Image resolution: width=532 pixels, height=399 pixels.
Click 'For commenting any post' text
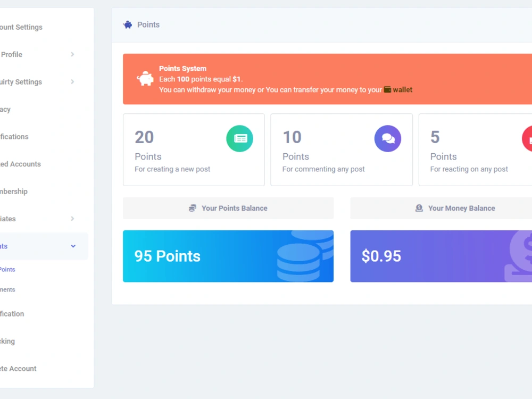(x=323, y=169)
